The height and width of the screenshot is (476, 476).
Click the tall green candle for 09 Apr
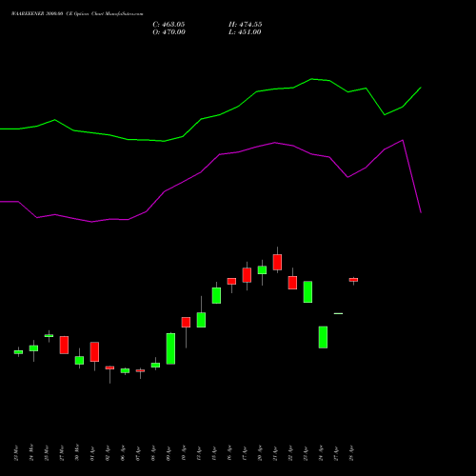click(170, 348)
